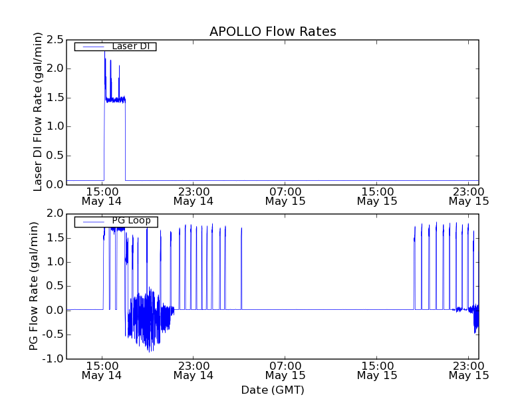Select the Laser DI legend text
The height and width of the screenshot is (399, 532).
pyautogui.click(x=130, y=46)
